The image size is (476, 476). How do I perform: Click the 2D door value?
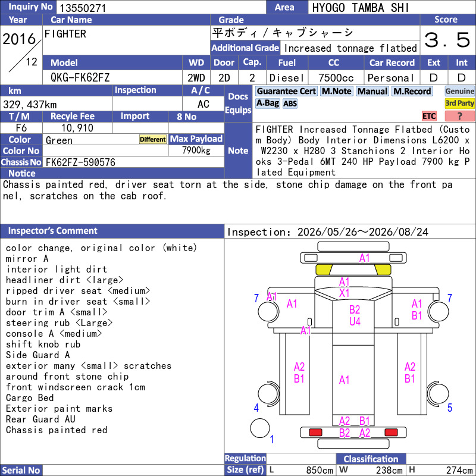point(224,78)
